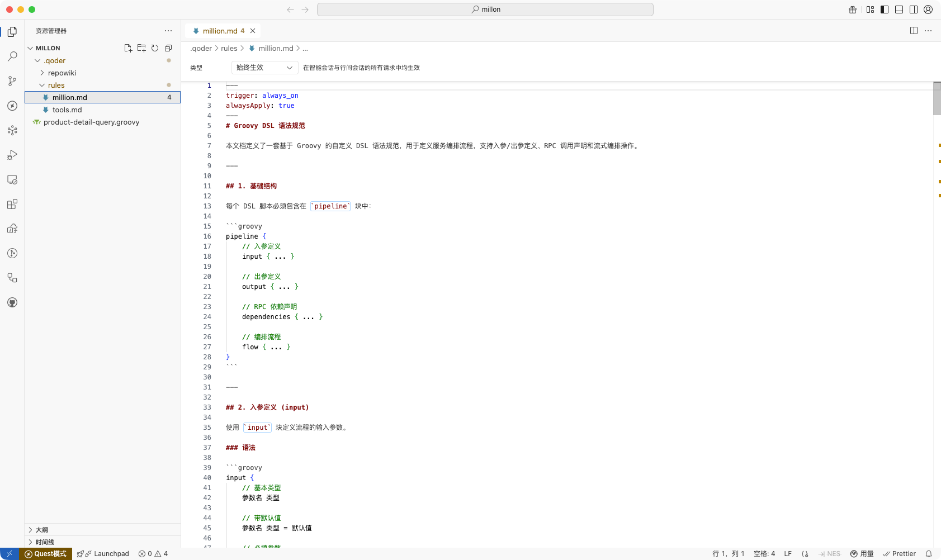Screen dimensions: 941x560
Task: Open notifications bell in status bar
Action: click(929, 554)
